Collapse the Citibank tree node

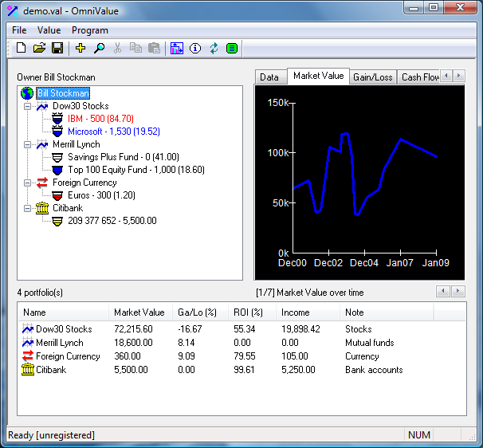[27, 208]
